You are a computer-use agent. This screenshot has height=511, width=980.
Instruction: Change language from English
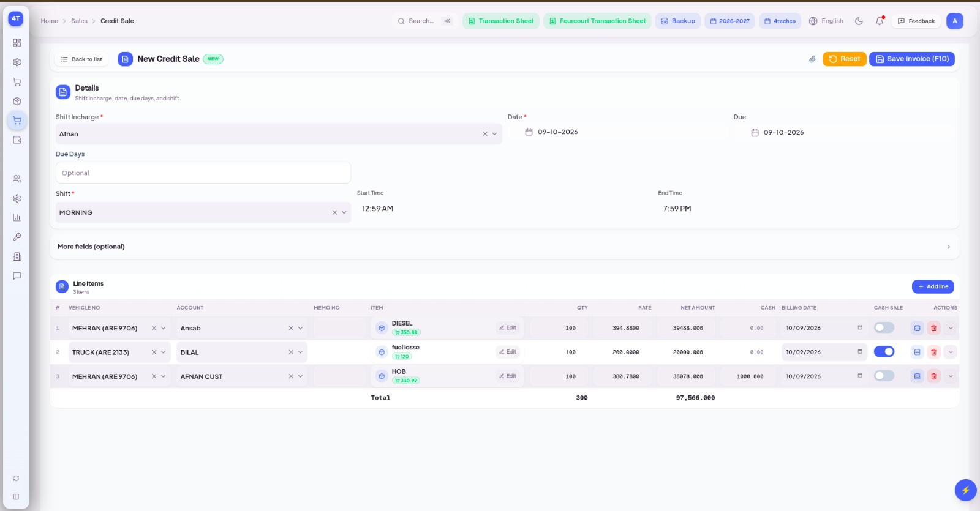pos(826,21)
